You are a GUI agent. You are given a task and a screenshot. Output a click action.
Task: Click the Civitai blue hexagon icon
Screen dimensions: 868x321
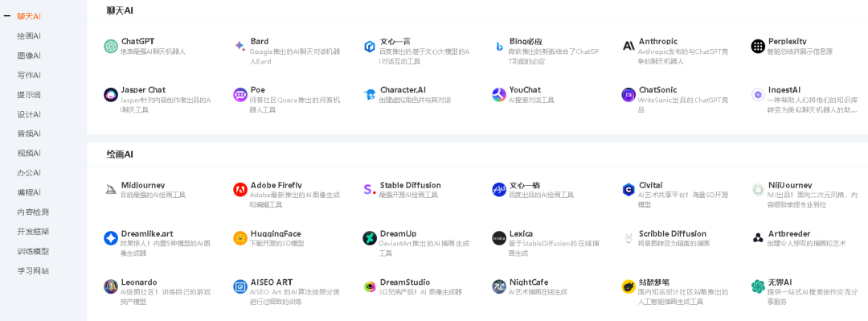tap(628, 190)
